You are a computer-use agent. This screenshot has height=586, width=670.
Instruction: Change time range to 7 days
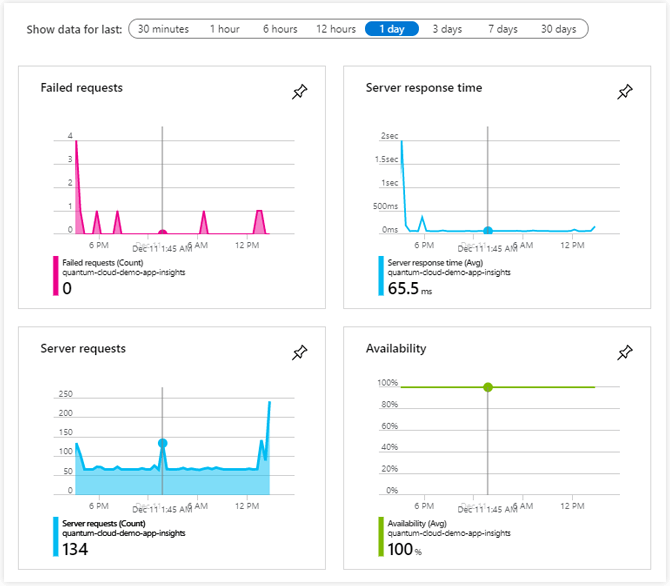503,29
